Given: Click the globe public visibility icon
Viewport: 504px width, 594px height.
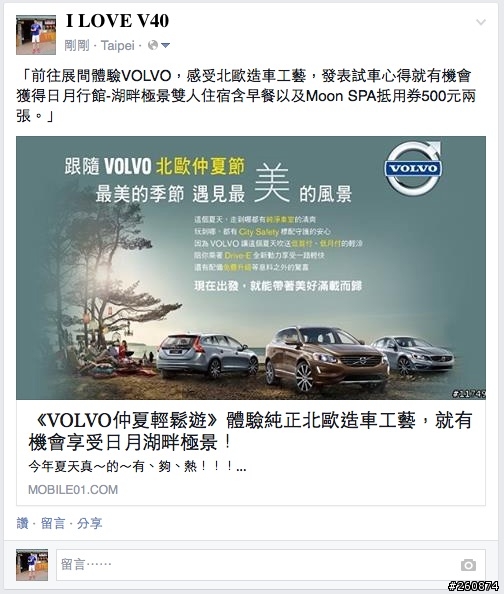Looking at the screenshot, I should coord(153,45).
